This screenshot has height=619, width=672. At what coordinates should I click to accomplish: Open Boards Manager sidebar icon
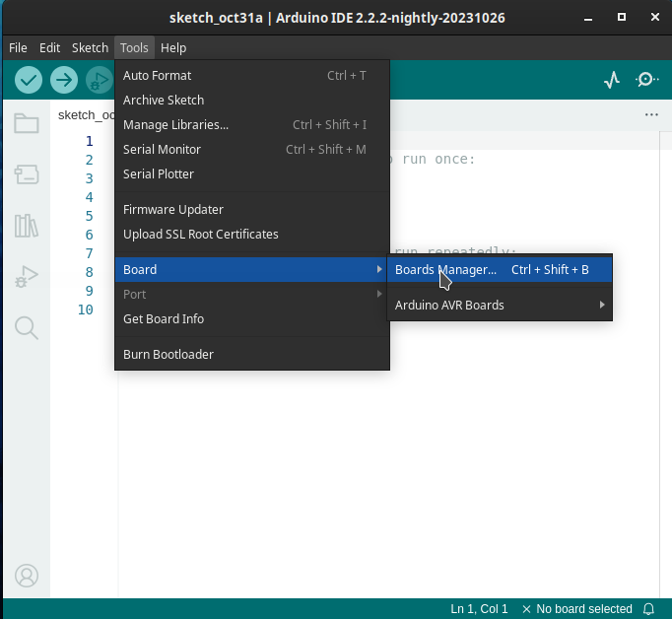pos(27,174)
